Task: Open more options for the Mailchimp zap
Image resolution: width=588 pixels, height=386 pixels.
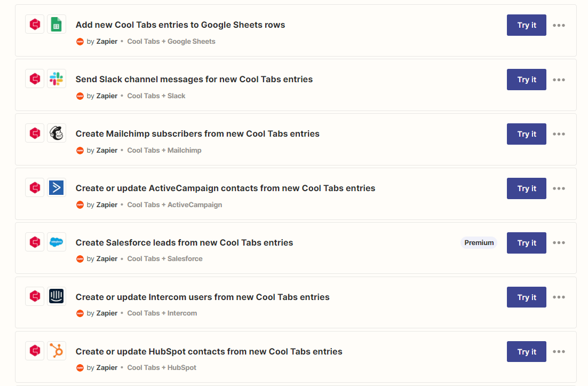Action: tap(559, 134)
